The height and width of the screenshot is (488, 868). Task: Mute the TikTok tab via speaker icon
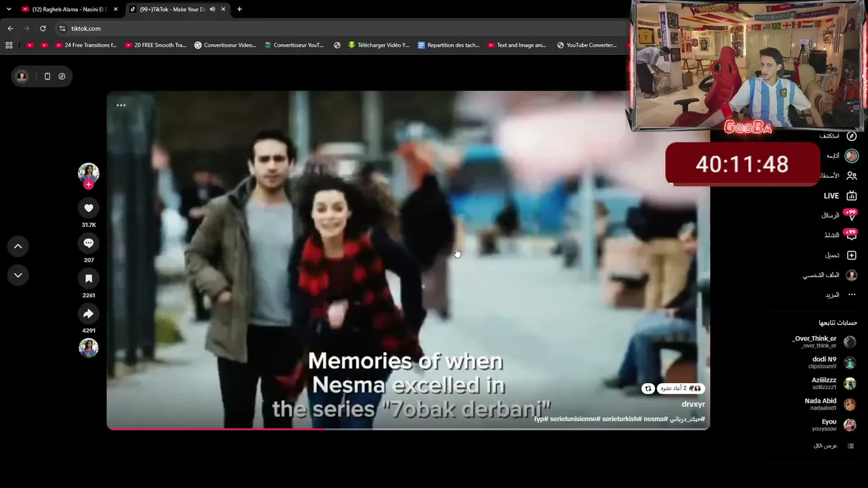[x=212, y=9]
